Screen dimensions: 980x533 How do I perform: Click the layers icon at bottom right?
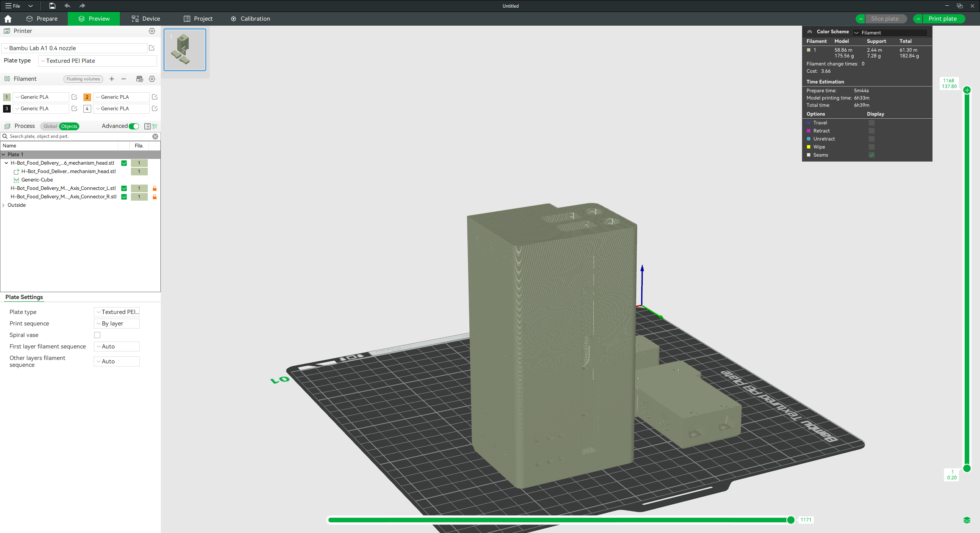pos(967,520)
